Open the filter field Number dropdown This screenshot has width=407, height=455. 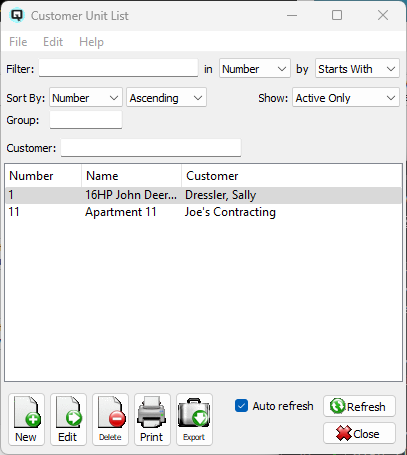(255, 69)
